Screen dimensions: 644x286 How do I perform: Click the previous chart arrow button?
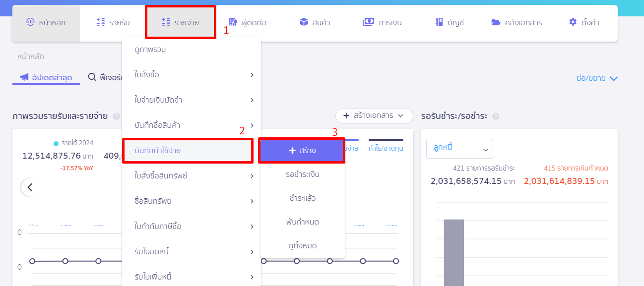click(x=30, y=187)
